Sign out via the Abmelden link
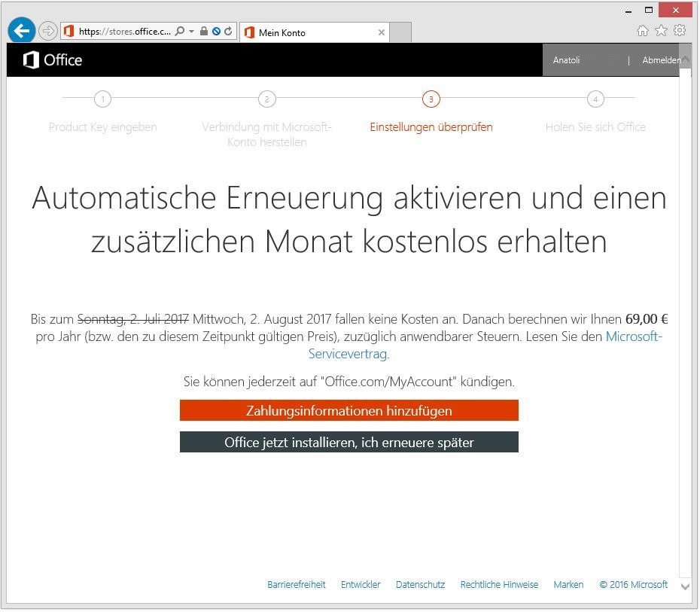Screen dimensions: 700x612 tap(662, 59)
